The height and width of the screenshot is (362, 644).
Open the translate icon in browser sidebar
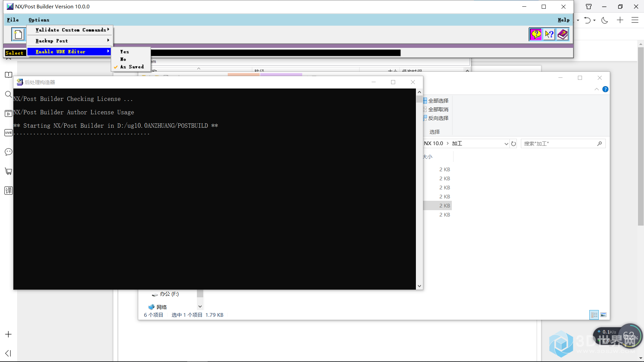click(x=9, y=191)
